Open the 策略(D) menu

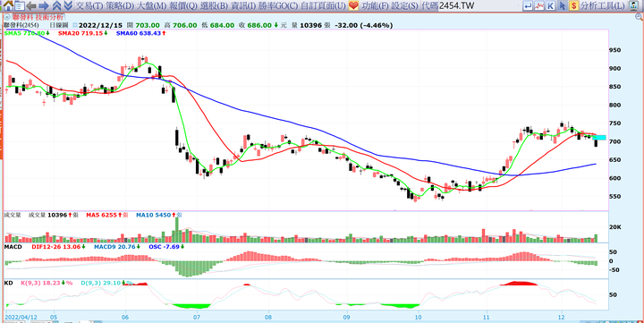point(119,5)
